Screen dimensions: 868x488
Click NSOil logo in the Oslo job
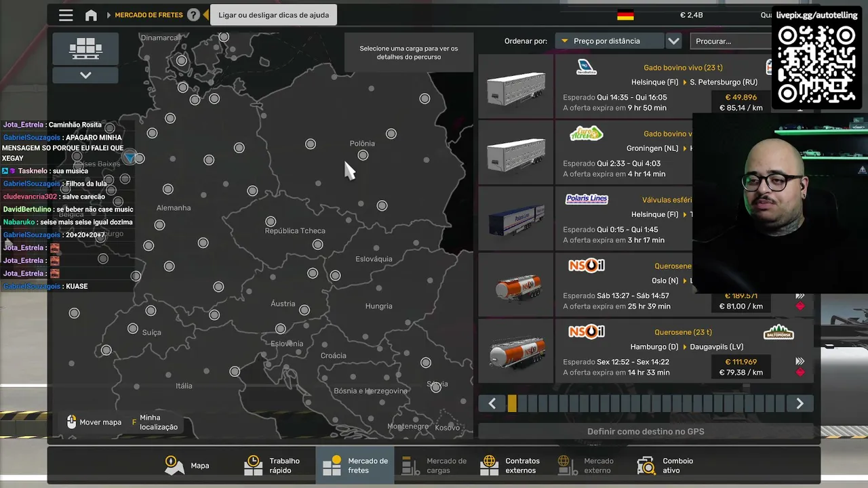pos(587,265)
